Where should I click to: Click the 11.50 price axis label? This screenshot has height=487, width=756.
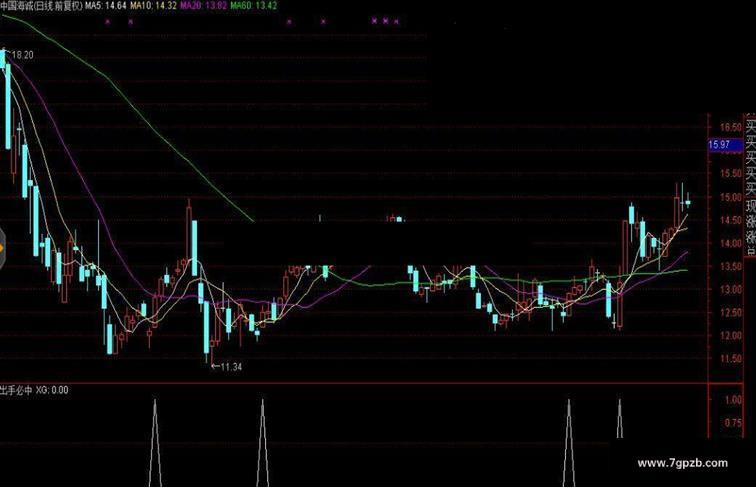click(x=730, y=359)
